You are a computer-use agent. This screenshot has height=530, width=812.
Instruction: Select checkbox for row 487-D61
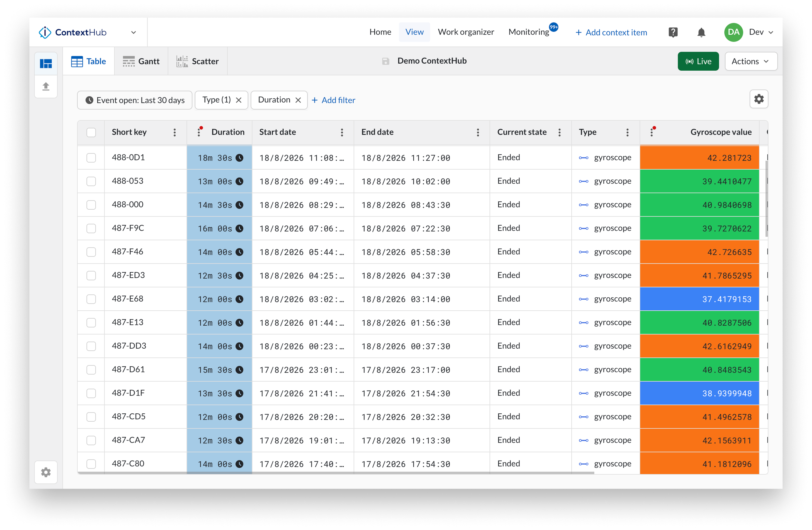pyautogui.click(x=91, y=370)
